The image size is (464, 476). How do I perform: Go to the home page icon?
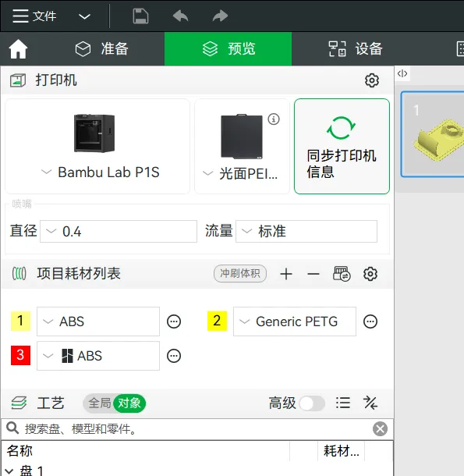click(18, 49)
